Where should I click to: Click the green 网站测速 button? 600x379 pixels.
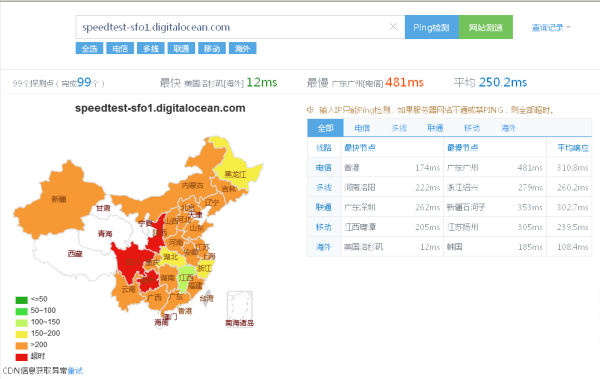coord(486,27)
